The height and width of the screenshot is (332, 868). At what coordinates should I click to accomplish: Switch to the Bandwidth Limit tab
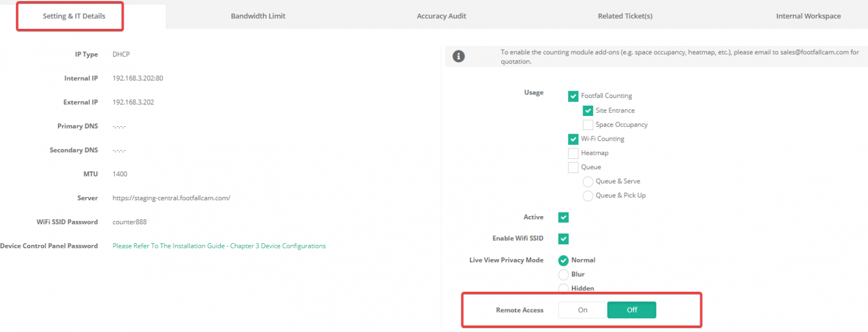pos(258,16)
